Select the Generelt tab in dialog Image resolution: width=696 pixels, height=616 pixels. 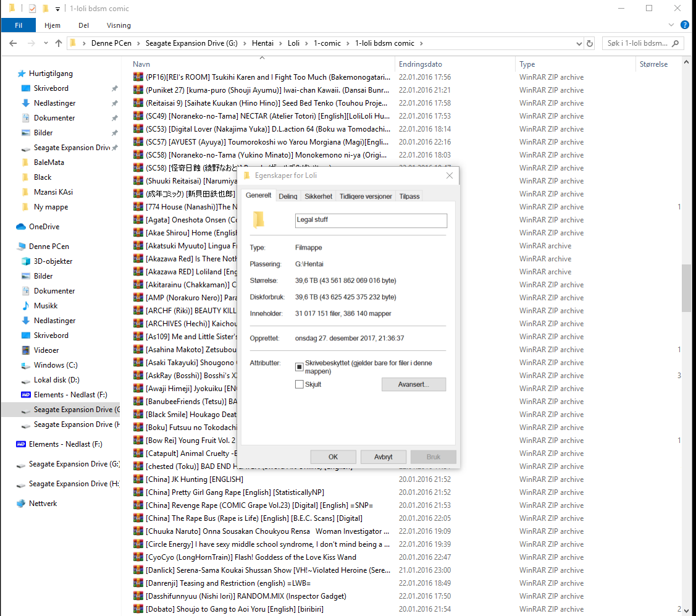(x=258, y=195)
